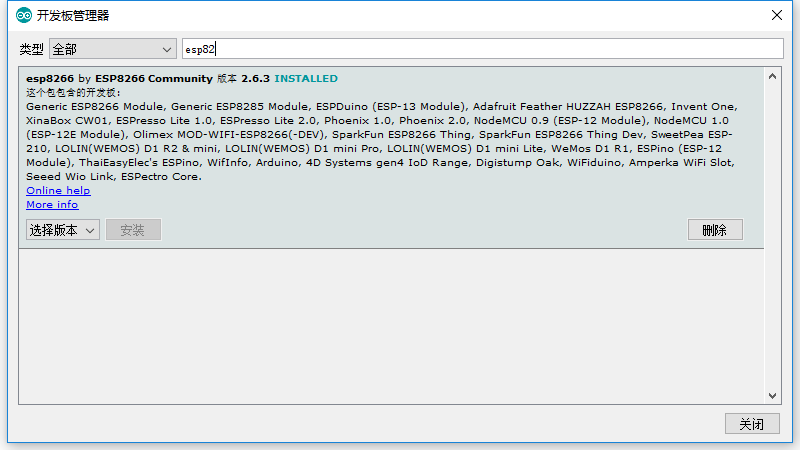Click the greyed-out 安装 button
Viewport: 800px width, 450px height.
[133, 230]
